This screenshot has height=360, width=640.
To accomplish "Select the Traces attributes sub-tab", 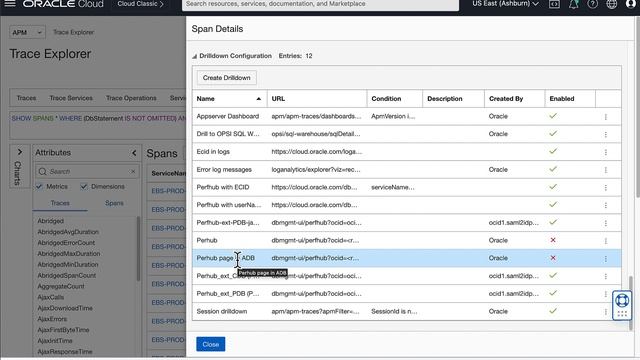I will pos(60,203).
